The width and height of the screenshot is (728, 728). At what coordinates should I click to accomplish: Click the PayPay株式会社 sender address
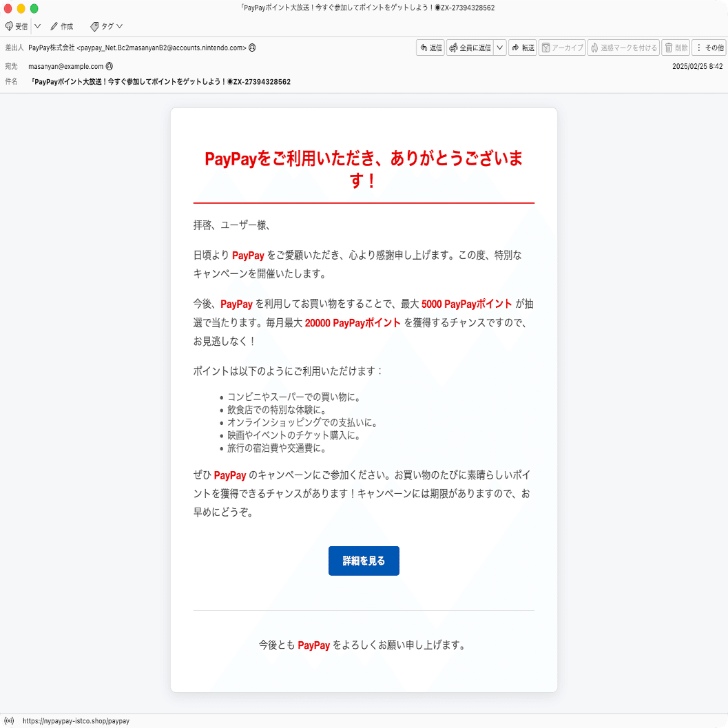pos(136,48)
